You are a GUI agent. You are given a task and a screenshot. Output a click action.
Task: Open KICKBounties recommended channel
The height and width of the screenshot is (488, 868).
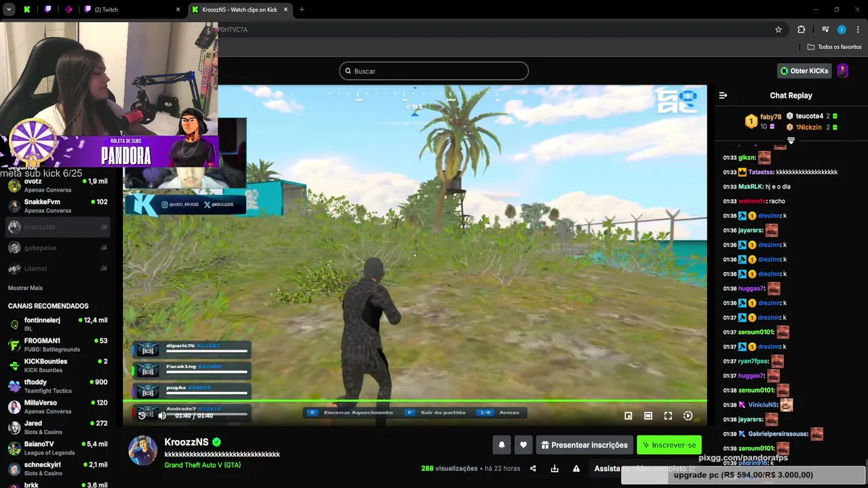coord(58,365)
